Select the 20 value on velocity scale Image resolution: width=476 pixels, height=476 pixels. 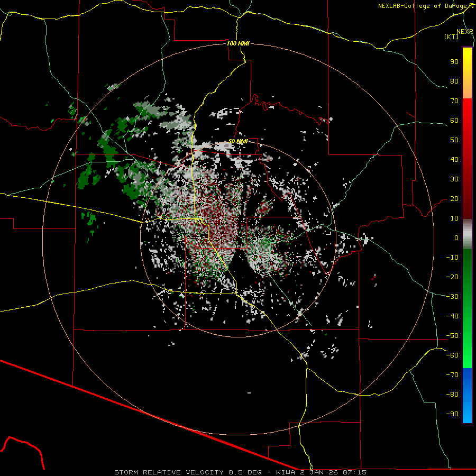tap(454, 198)
